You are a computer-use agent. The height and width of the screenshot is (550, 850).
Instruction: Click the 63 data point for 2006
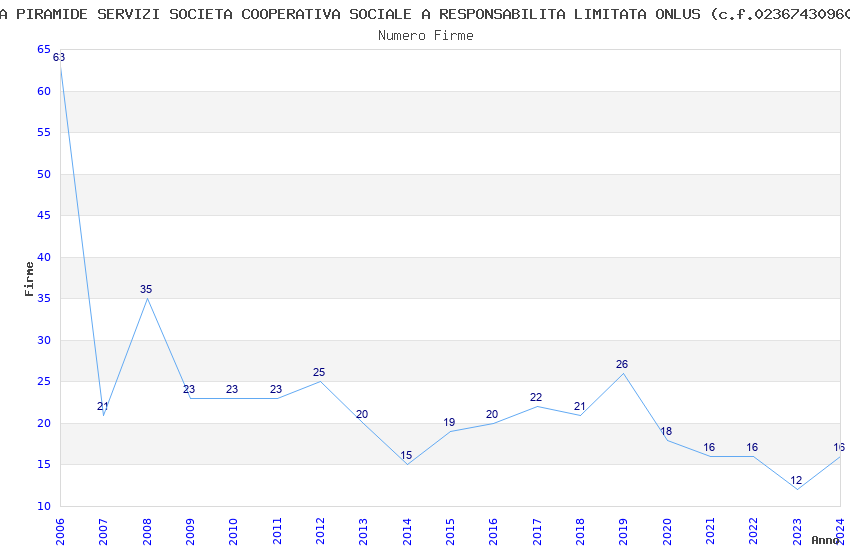click(x=59, y=57)
